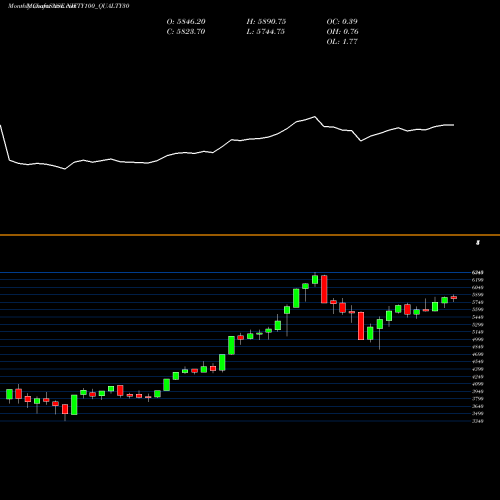The width and height of the screenshot is (500, 500).
Task: Select the "OC: 0.39" reading
Action: coord(342,22)
